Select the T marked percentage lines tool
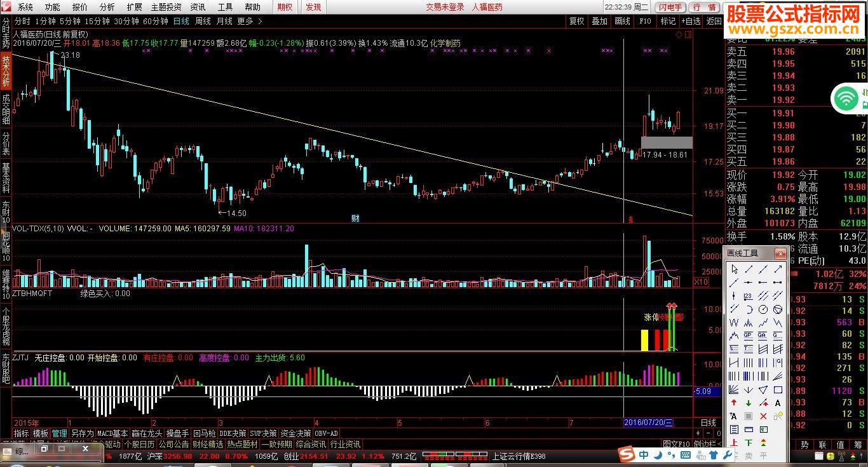This screenshot has height=467, width=868. [749, 349]
